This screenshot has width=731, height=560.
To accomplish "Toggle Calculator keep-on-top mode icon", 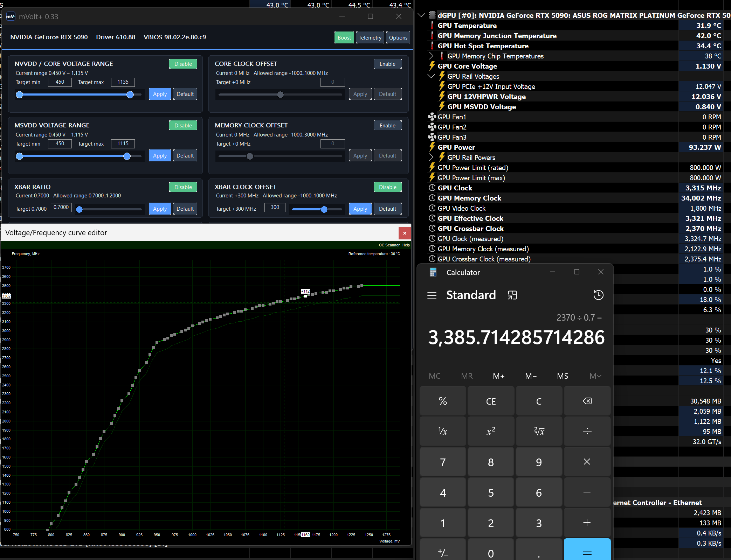I will 512,295.
